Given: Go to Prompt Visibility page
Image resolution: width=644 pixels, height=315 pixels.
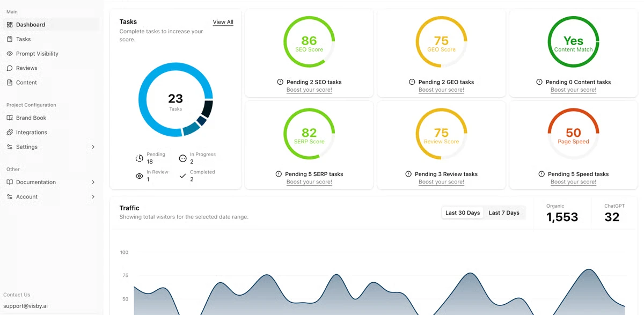Looking at the screenshot, I should tap(52, 54).
